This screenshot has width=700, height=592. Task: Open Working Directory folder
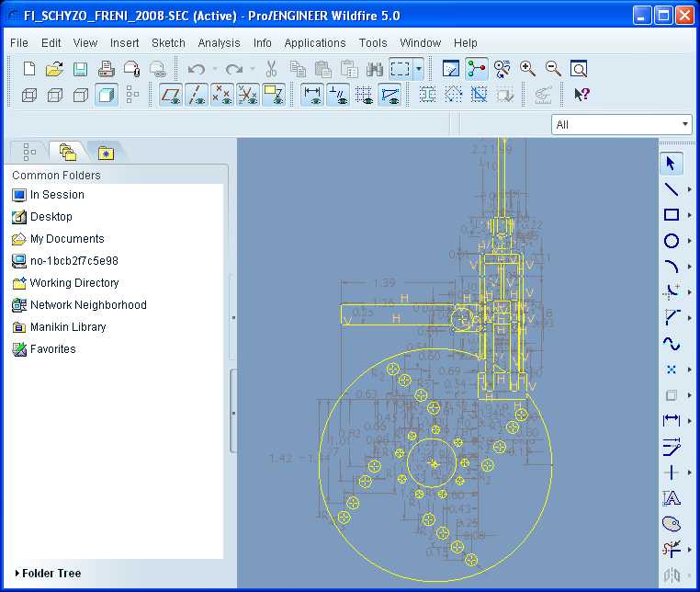coord(73,283)
